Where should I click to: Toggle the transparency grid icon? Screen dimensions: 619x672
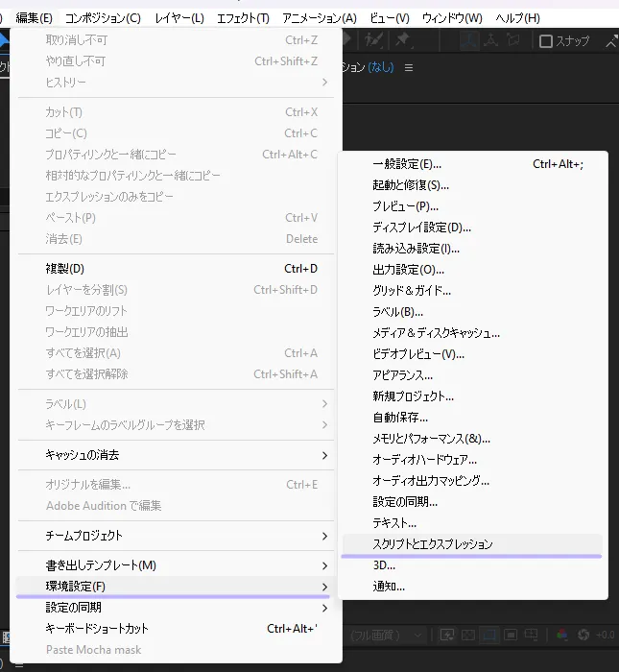point(467,635)
